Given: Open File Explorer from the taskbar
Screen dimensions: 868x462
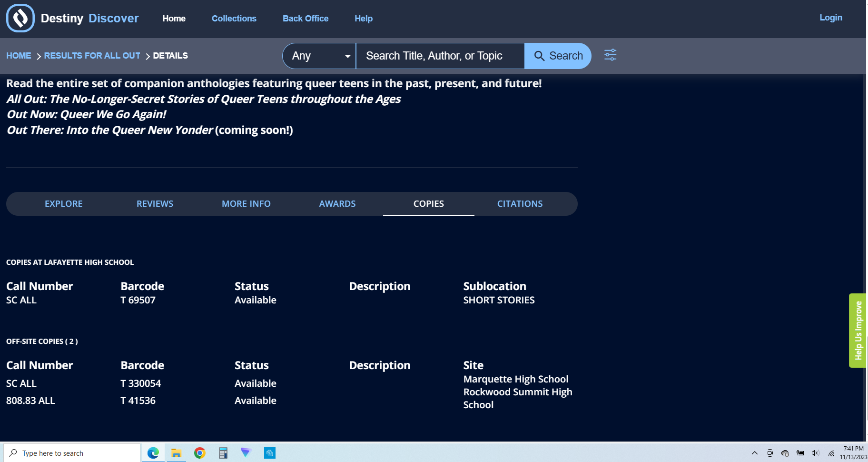Looking at the screenshot, I should (177, 453).
